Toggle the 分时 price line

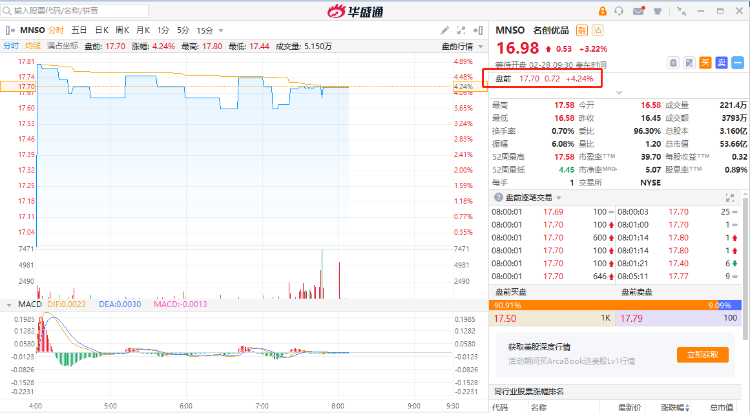(11, 46)
